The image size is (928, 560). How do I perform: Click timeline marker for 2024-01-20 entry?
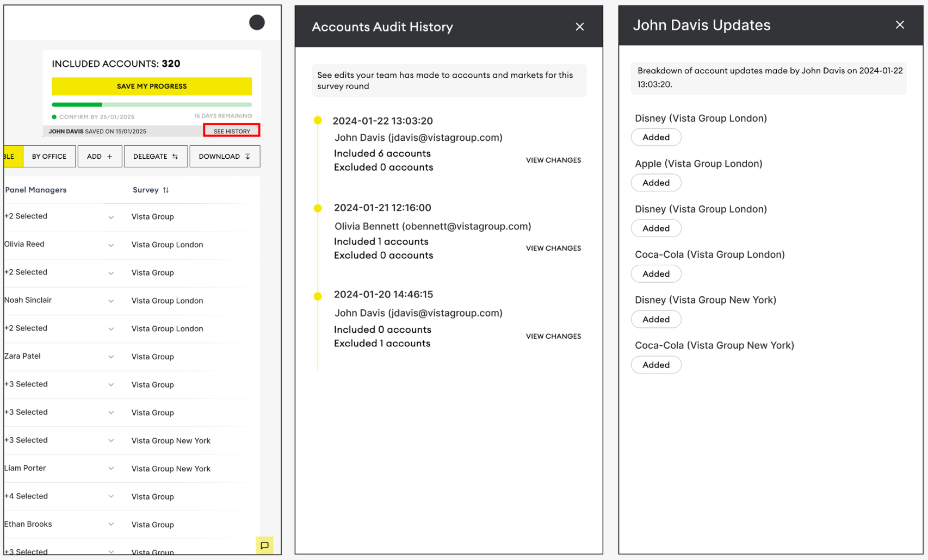pos(318,296)
